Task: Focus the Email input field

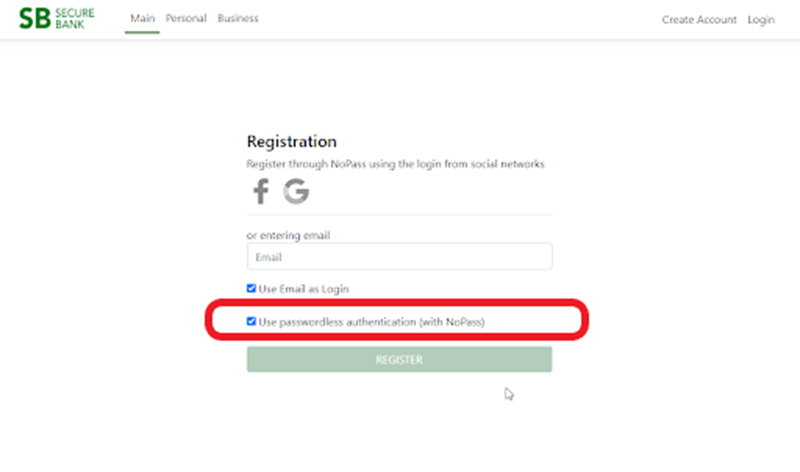Action: pyautogui.click(x=399, y=257)
